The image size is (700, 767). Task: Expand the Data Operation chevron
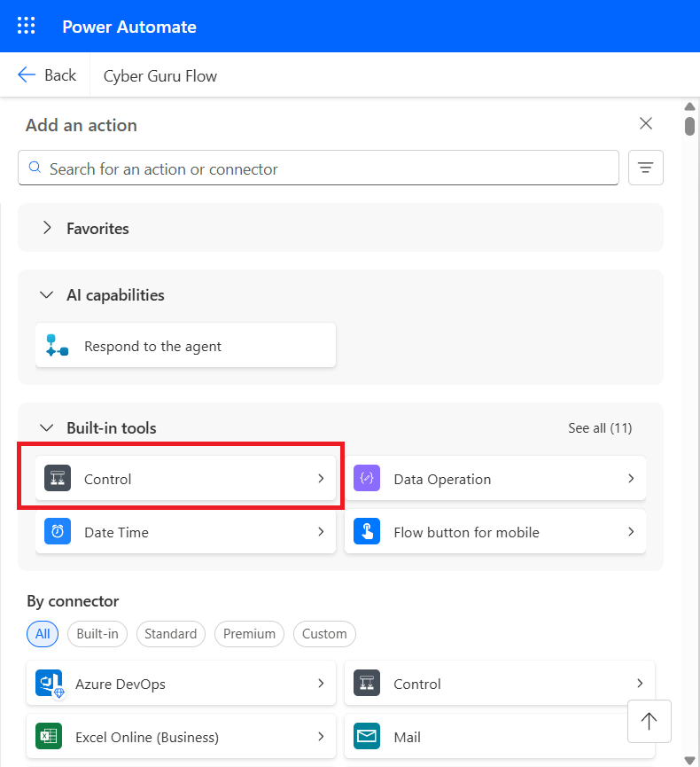[x=631, y=479]
